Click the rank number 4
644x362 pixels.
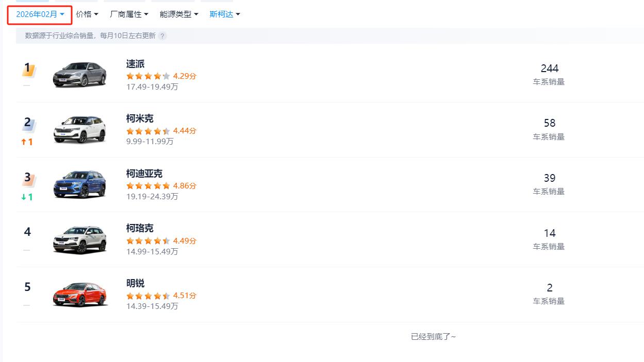(x=27, y=232)
